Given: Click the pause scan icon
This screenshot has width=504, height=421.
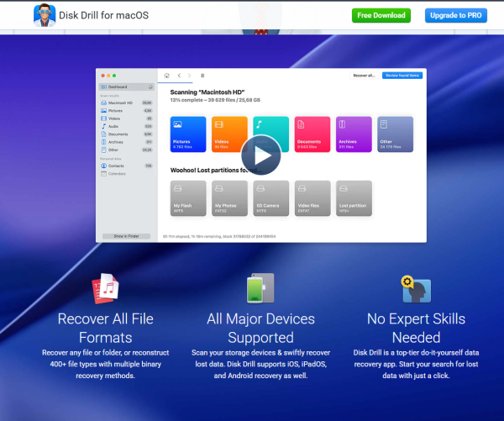Looking at the screenshot, I should 202,76.
